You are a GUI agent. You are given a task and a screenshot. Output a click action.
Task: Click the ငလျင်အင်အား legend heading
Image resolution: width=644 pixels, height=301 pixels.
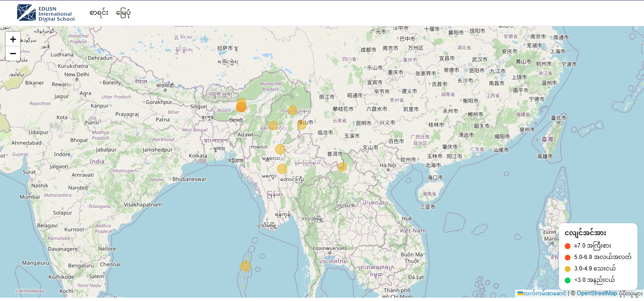pos(585,233)
